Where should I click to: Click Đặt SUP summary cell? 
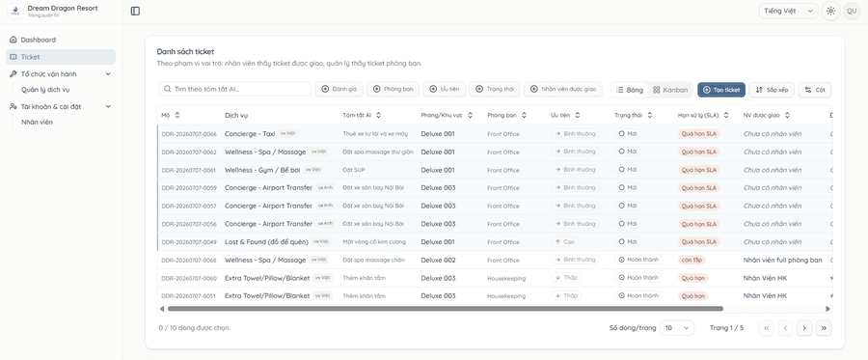coord(354,170)
